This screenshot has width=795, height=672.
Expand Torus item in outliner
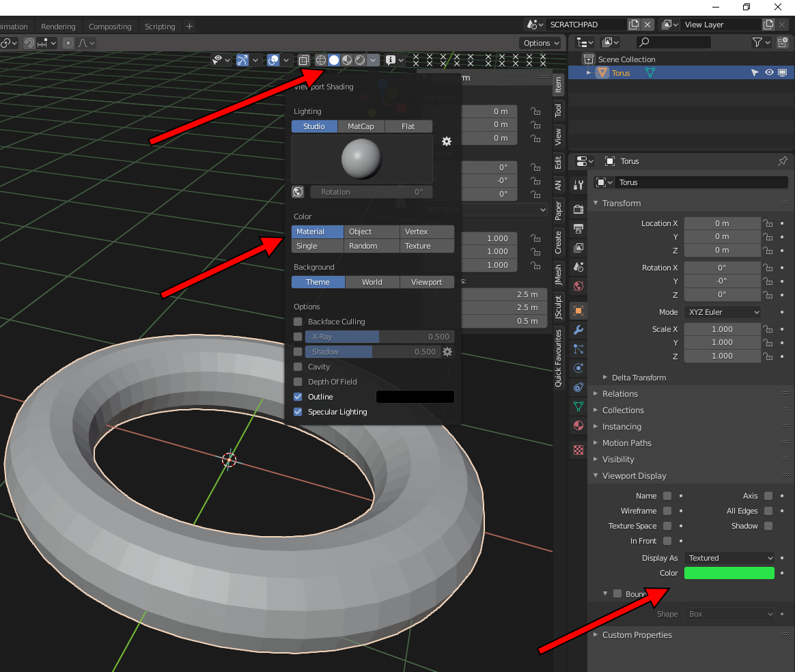click(x=588, y=72)
